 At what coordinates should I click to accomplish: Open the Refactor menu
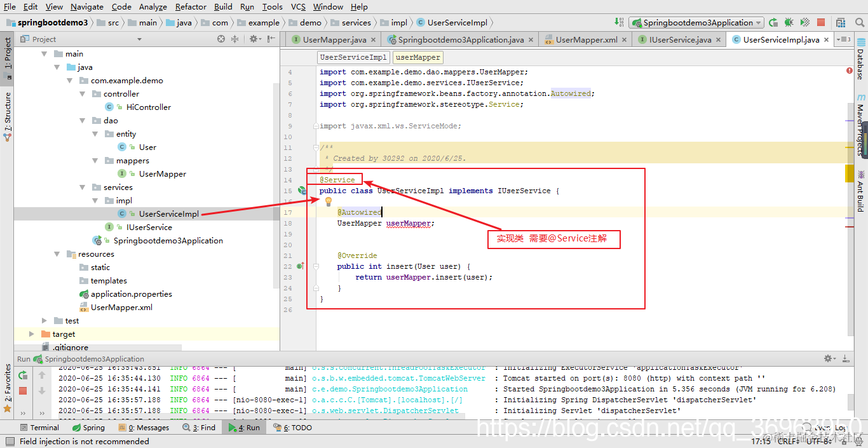click(191, 6)
